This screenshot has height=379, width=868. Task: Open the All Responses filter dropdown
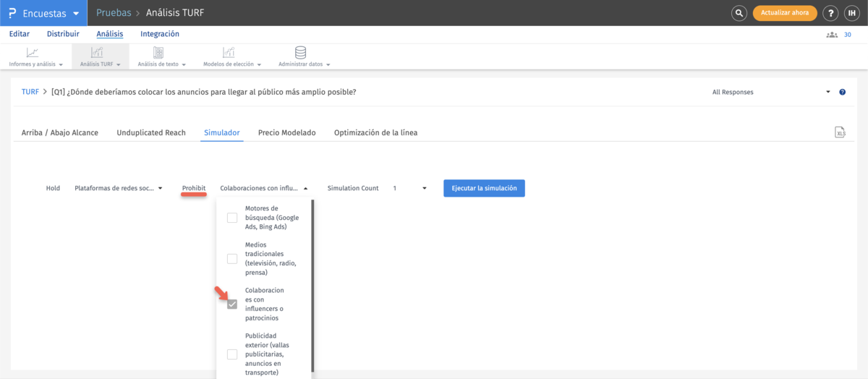coord(771,93)
